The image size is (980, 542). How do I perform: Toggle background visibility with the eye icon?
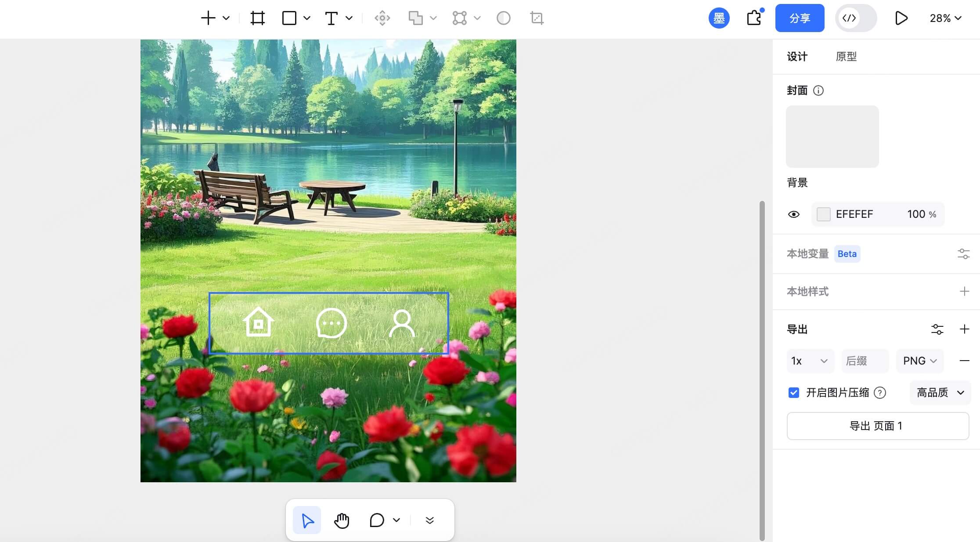pyautogui.click(x=794, y=214)
